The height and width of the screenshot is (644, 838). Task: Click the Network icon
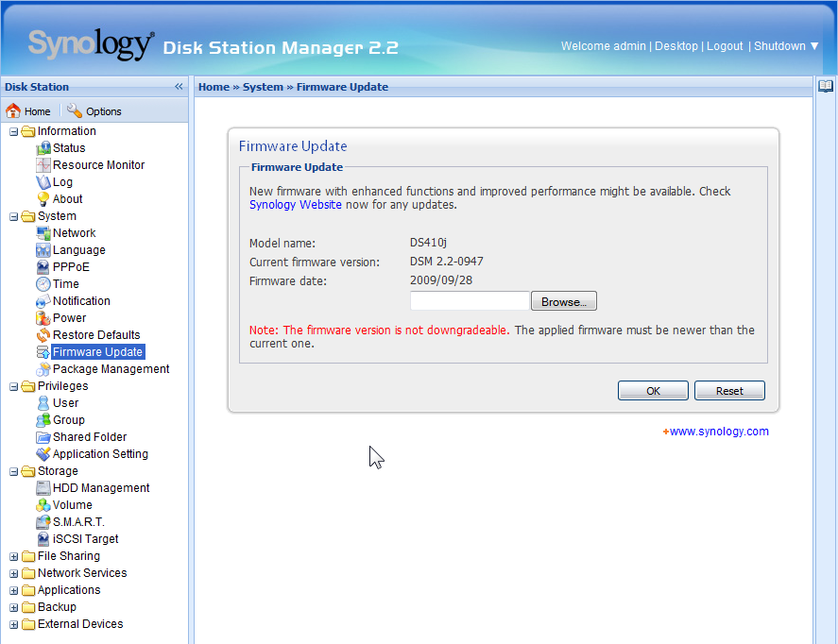click(43, 233)
